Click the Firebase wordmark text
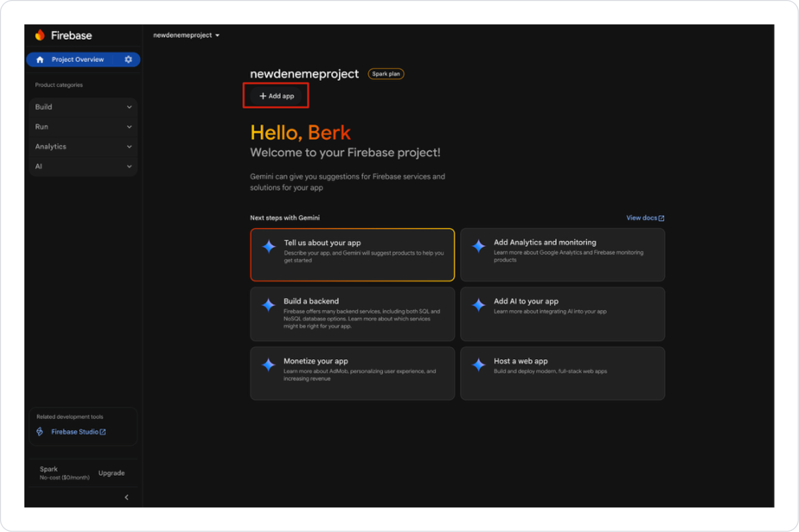 pyautogui.click(x=71, y=35)
